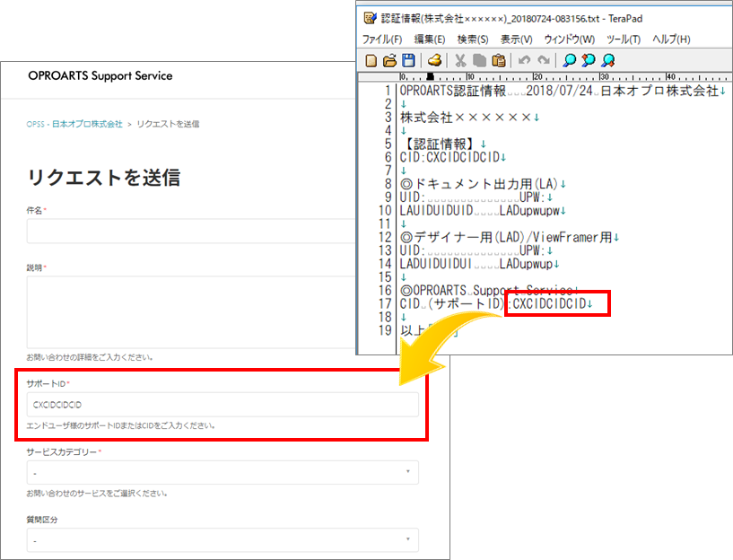Save the document using the floppy disk icon
The image size is (733, 560).
tap(408, 61)
